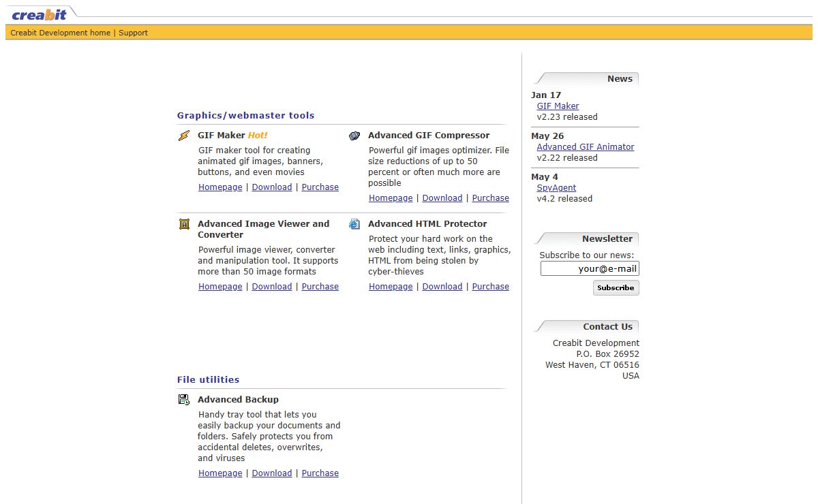Click the May 4 news date

545,177
